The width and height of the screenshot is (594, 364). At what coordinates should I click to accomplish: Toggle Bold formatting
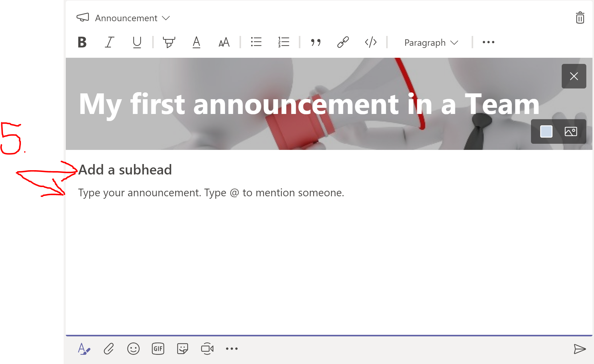(x=82, y=42)
